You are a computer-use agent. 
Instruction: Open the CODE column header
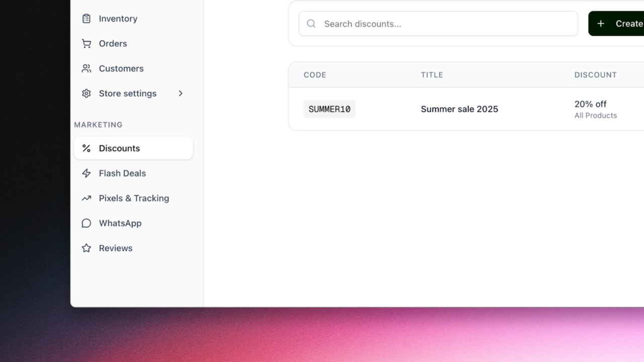click(315, 74)
